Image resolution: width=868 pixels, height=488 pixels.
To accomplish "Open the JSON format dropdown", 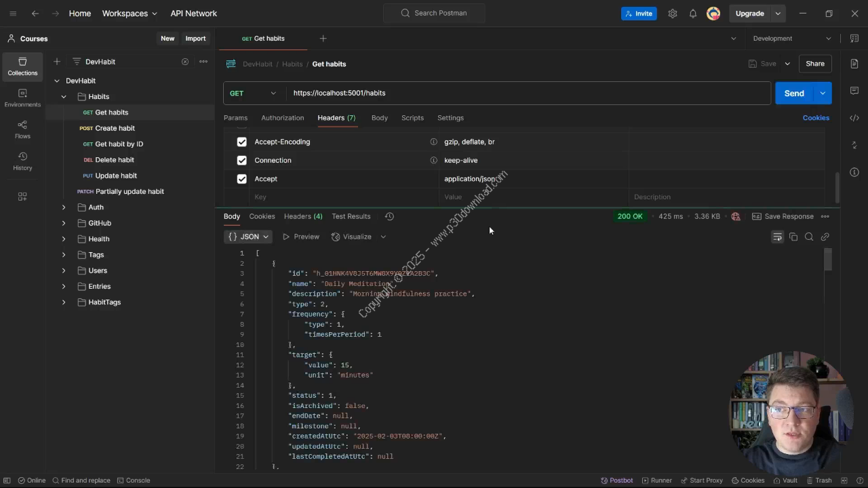I will 250,237.
